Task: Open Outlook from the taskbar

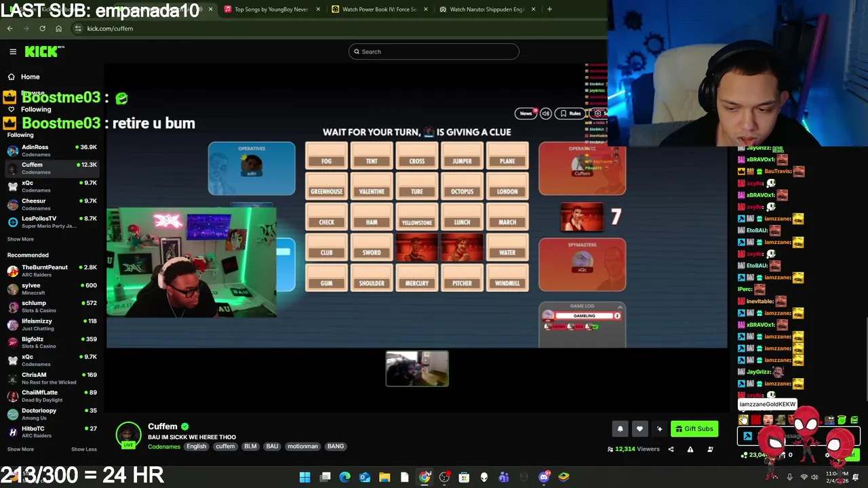Action: (365, 477)
